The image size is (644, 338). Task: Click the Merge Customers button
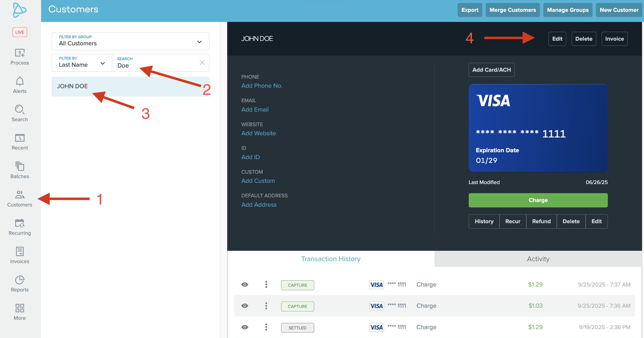[513, 10]
